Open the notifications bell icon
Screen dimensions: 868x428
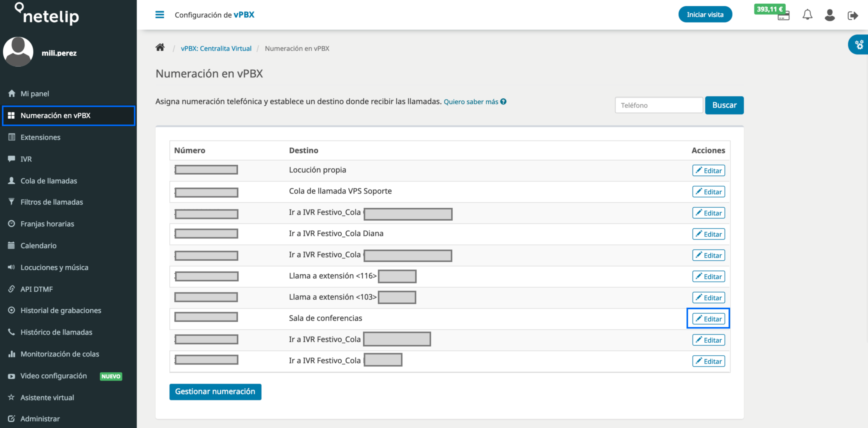[807, 15]
